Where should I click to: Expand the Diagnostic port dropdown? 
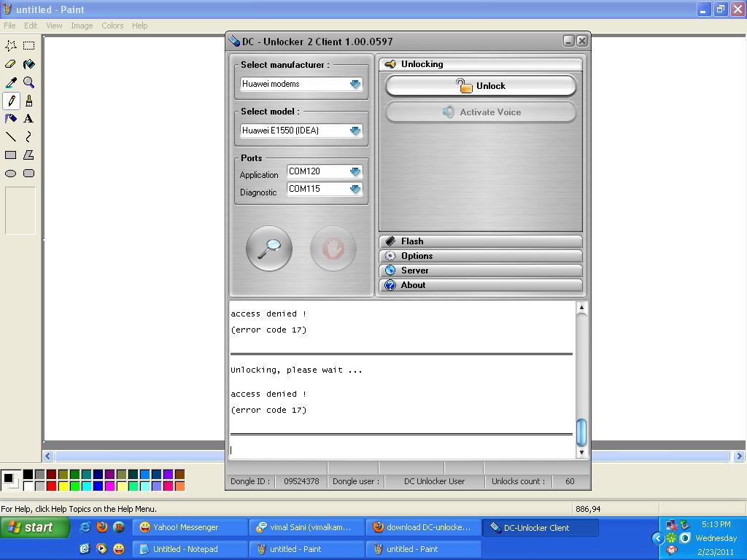click(x=355, y=190)
